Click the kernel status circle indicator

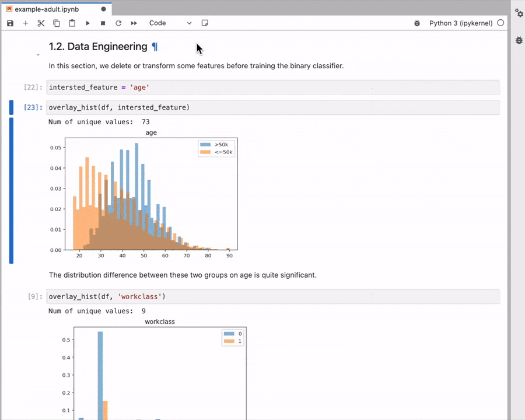(501, 23)
